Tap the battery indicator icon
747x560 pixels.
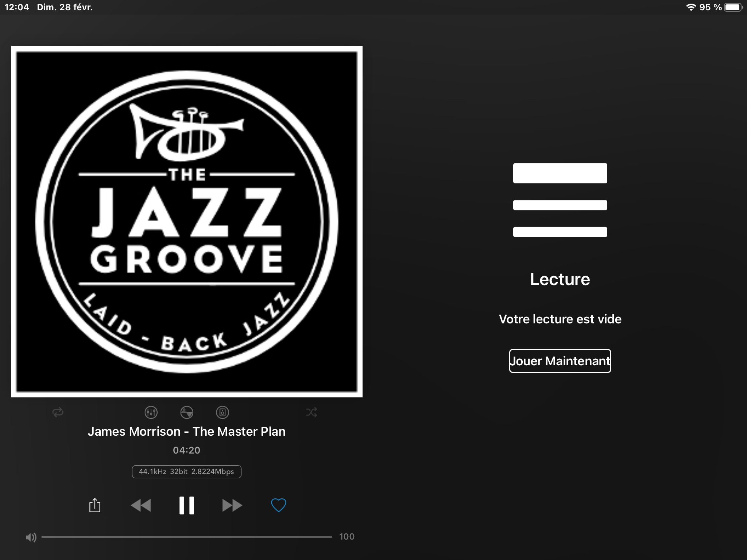tap(733, 7)
